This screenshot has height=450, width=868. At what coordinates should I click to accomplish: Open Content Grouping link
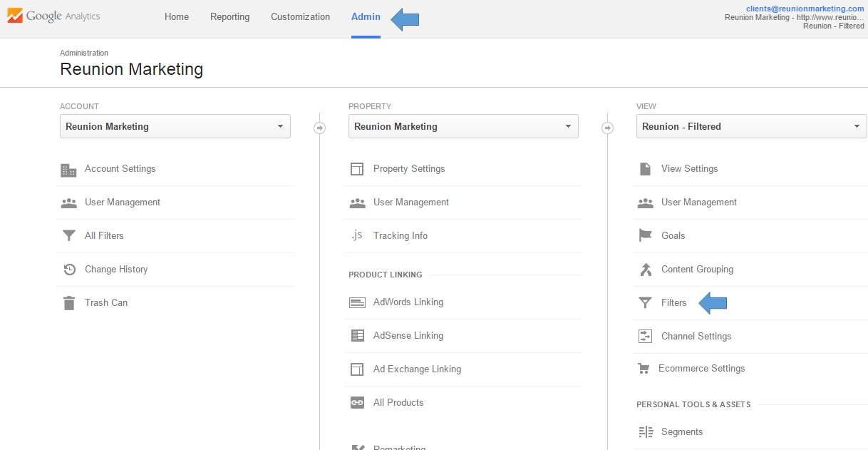(x=697, y=270)
